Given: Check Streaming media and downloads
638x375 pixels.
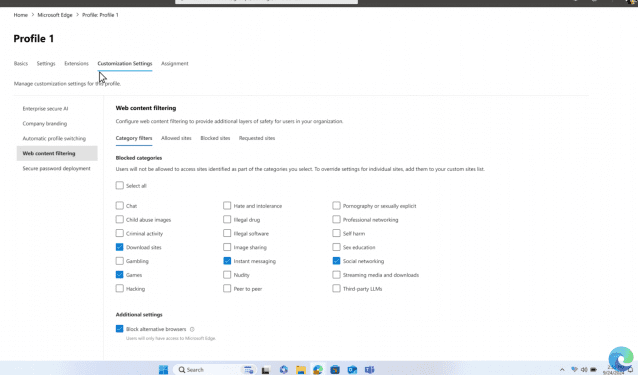Looking at the screenshot, I should point(336,275).
